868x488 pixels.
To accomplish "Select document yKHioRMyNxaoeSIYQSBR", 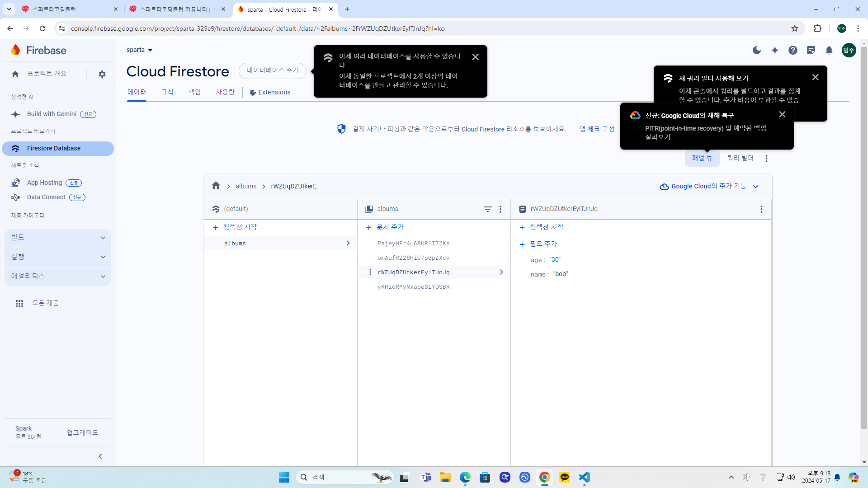I will [x=413, y=287].
